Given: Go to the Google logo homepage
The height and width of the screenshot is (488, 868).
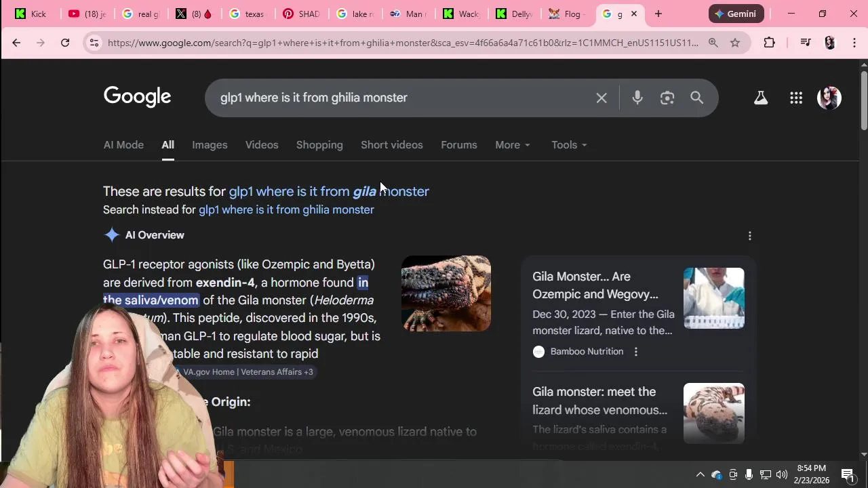Looking at the screenshot, I should click(x=137, y=97).
